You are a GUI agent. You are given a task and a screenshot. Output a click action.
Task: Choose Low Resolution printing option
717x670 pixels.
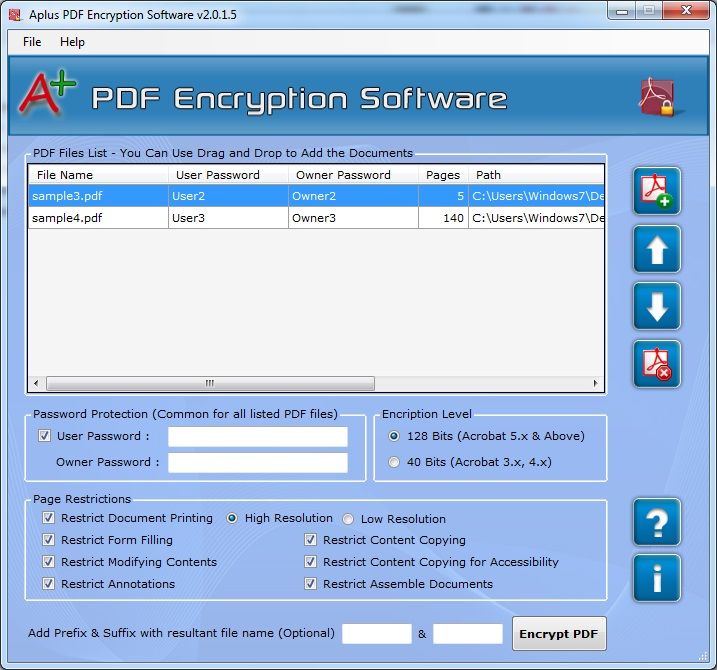click(348, 519)
